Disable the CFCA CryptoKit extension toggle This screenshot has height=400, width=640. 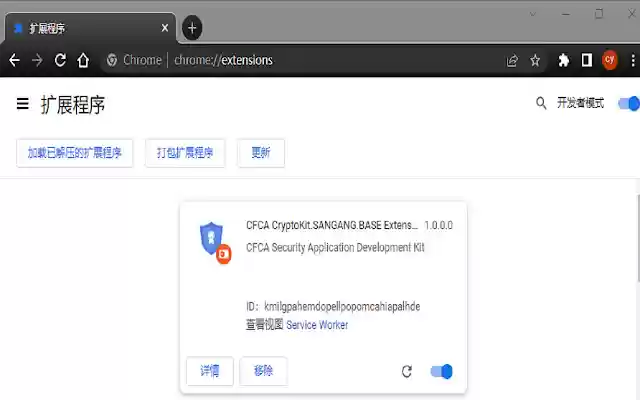[442, 371]
